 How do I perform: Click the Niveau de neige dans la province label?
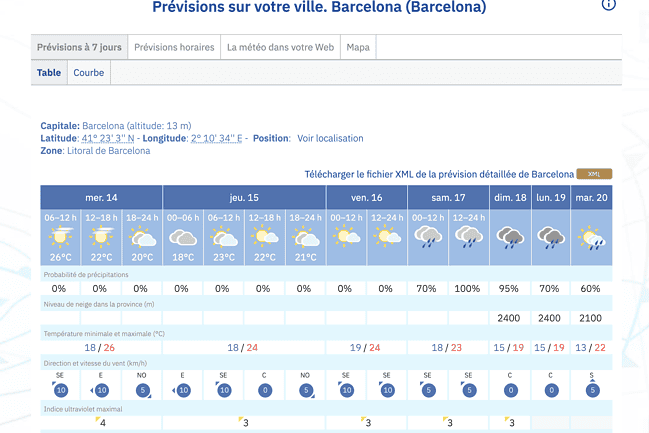click(99, 304)
